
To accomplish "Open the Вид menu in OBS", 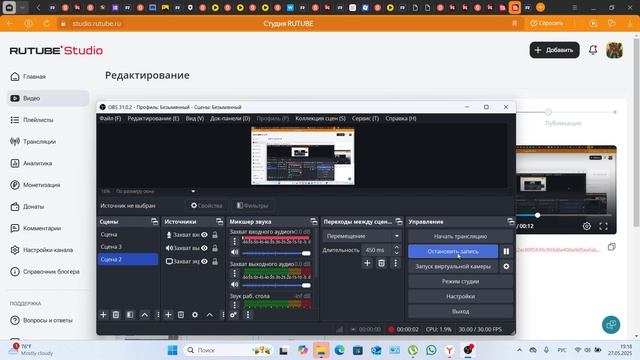I will (195, 118).
